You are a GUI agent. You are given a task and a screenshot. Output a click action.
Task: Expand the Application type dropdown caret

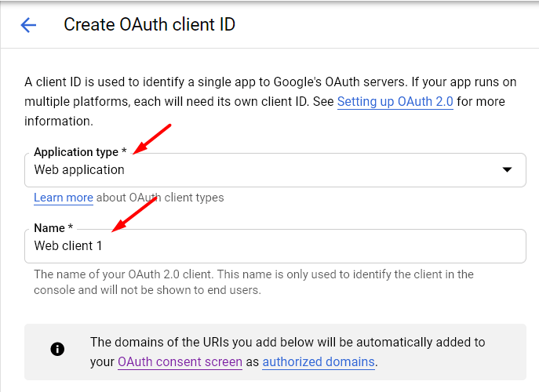[x=507, y=169]
